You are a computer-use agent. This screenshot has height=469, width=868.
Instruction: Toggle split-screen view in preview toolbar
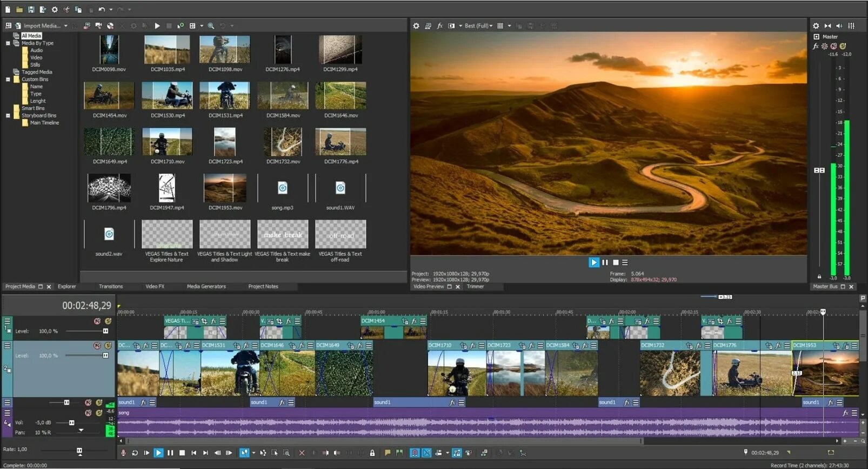point(451,25)
